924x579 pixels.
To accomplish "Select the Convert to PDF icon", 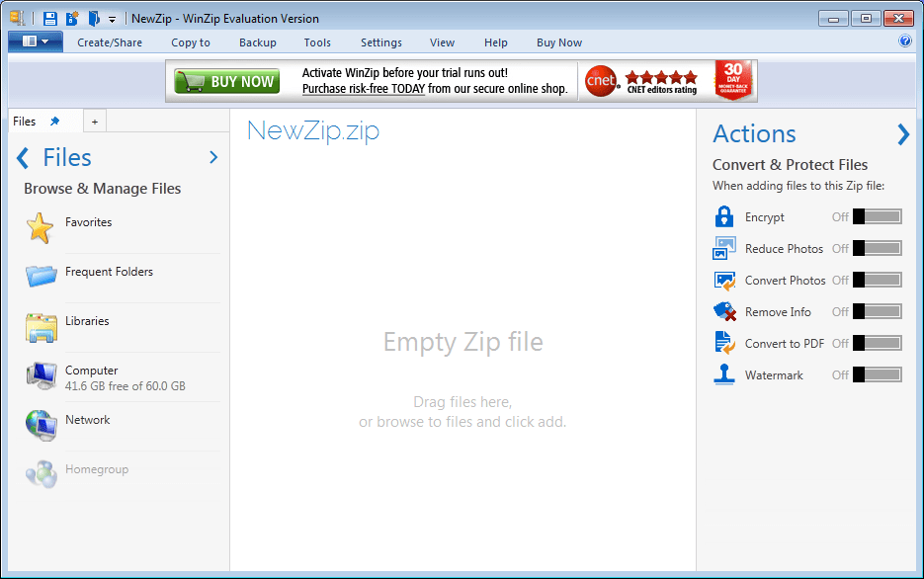I will (x=724, y=343).
